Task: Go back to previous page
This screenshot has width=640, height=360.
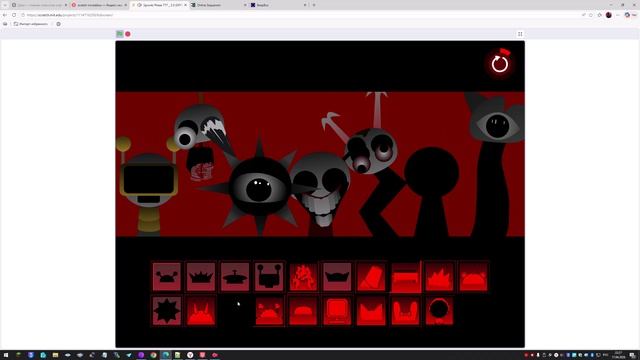Action: (x=5, y=15)
